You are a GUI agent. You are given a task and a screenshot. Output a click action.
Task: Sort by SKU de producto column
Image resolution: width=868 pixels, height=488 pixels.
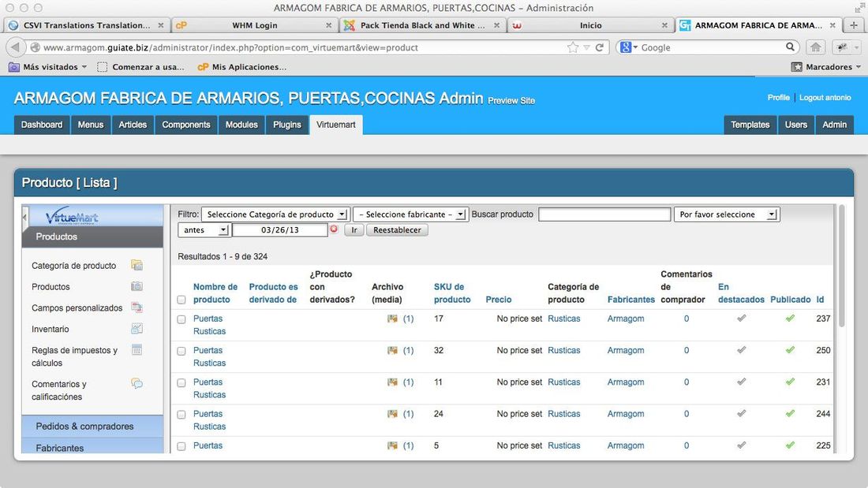click(451, 292)
